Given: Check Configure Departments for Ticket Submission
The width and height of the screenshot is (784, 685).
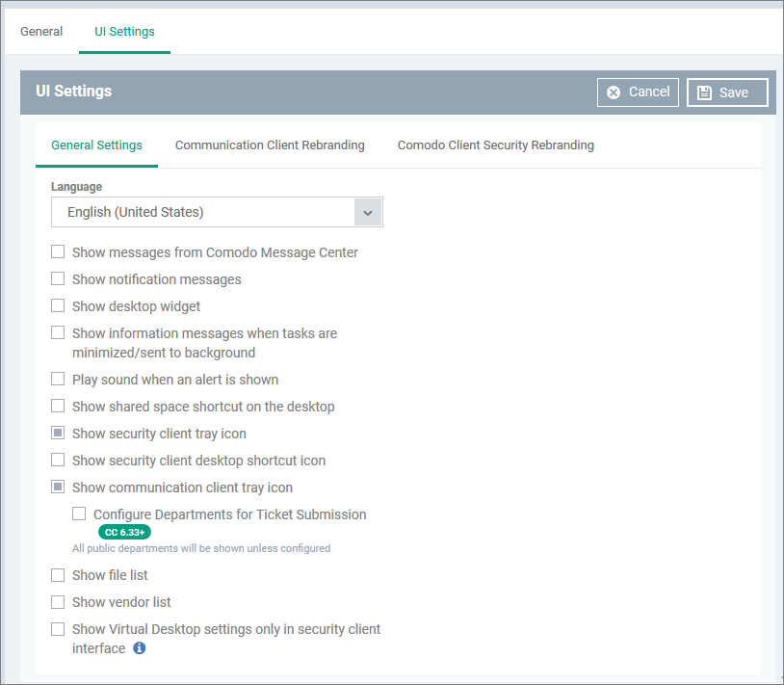Looking at the screenshot, I should pyautogui.click(x=79, y=514).
